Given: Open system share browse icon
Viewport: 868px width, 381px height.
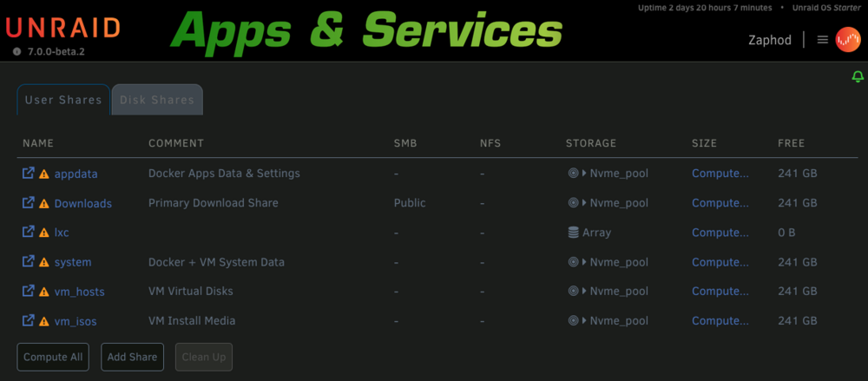Looking at the screenshot, I should coord(28,261).
